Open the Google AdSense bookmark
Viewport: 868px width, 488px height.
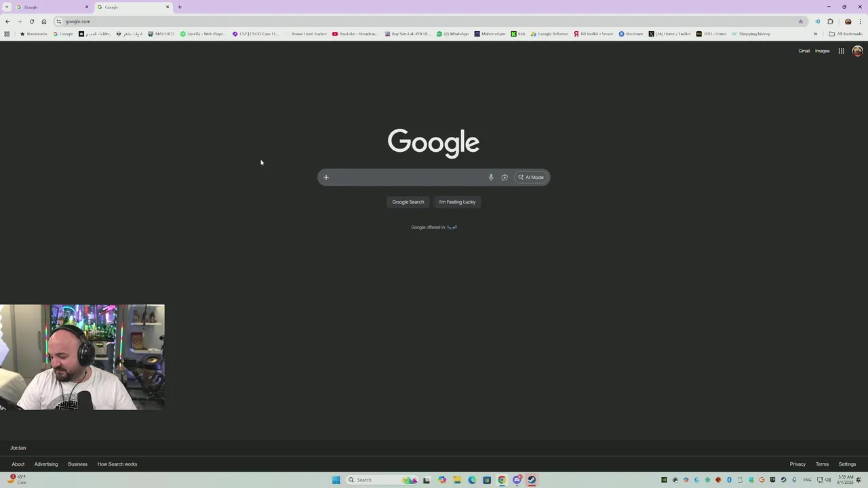[549, 34]
